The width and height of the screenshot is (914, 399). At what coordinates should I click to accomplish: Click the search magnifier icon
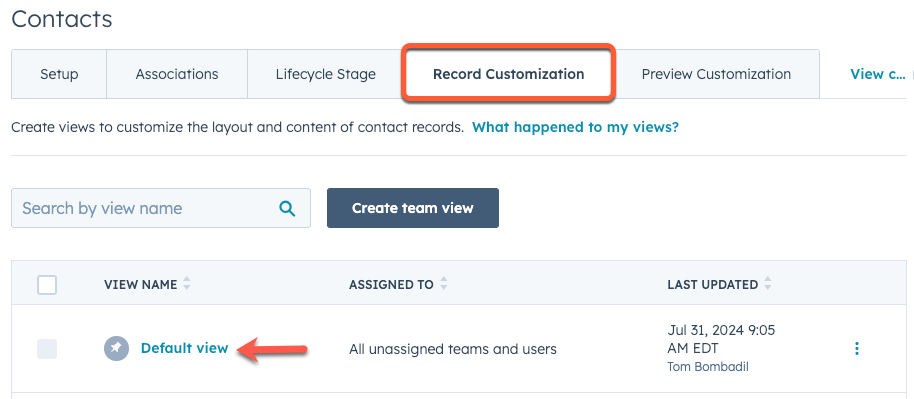pos(287,208)
